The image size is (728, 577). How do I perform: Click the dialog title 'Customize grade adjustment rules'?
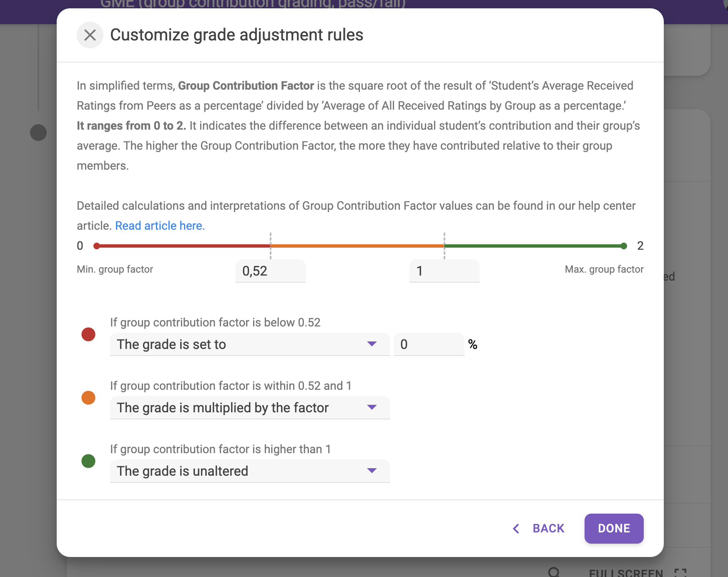point(236,35)
